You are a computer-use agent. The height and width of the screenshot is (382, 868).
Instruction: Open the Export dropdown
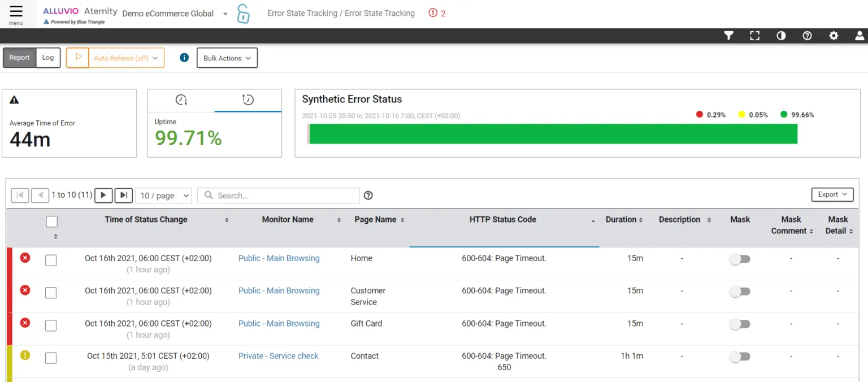click(832, 194)
